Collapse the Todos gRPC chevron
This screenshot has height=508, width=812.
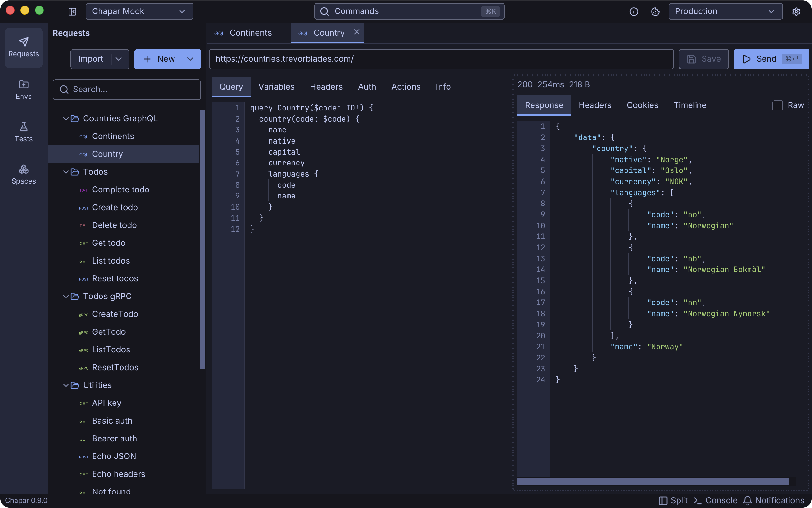66,296
